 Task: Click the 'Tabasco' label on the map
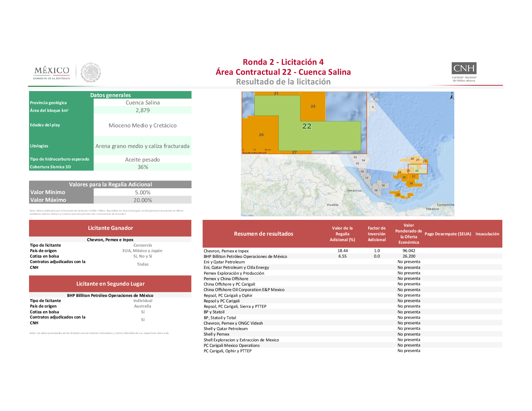point(432,209)
